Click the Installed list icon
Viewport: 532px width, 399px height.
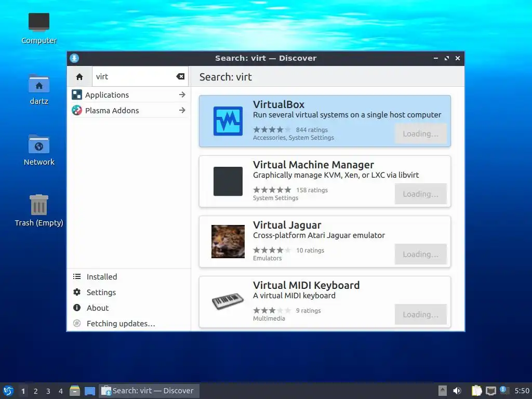(x=77, y=276)
